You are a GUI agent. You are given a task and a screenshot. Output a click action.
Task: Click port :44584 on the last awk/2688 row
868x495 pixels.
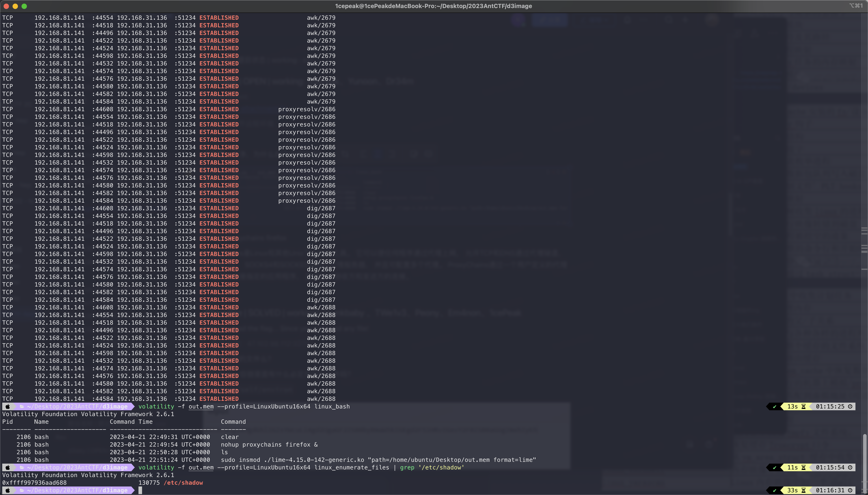(x=103, y=399)
